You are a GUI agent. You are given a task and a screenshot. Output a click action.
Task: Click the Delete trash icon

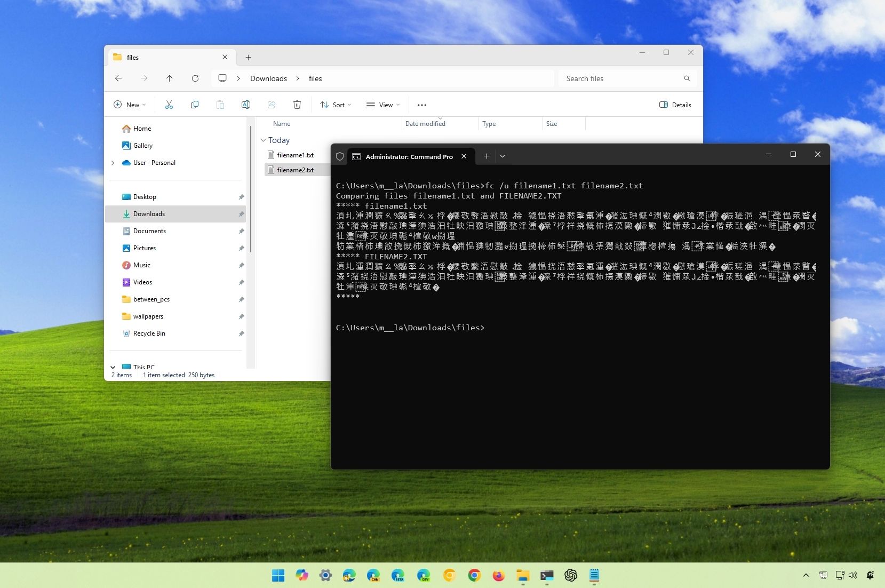pyautogui.click(x=297, y=105)
